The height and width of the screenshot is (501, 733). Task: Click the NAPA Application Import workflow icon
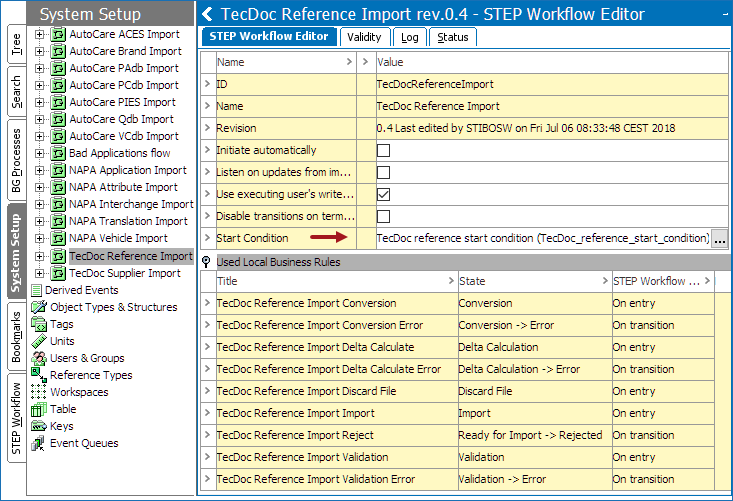[58, 170]
